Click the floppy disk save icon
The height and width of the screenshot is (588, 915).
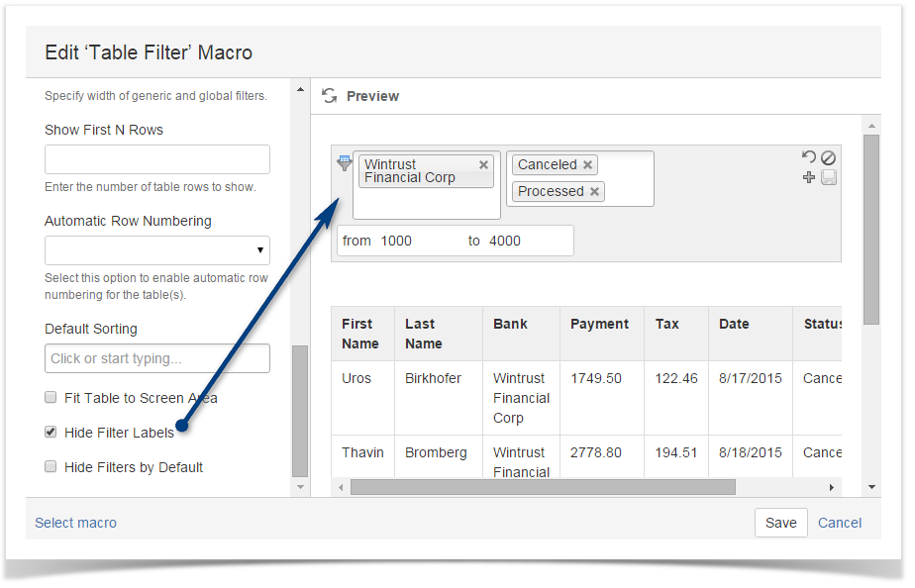click(830, 177)
